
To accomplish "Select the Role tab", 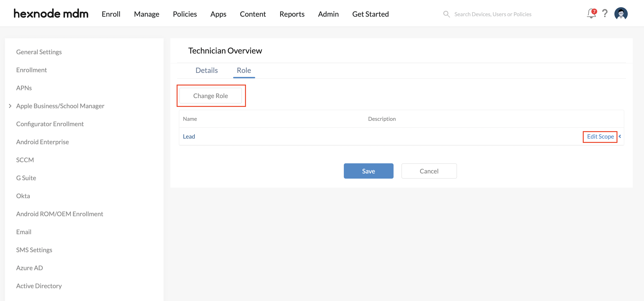I will coord(244,70).
